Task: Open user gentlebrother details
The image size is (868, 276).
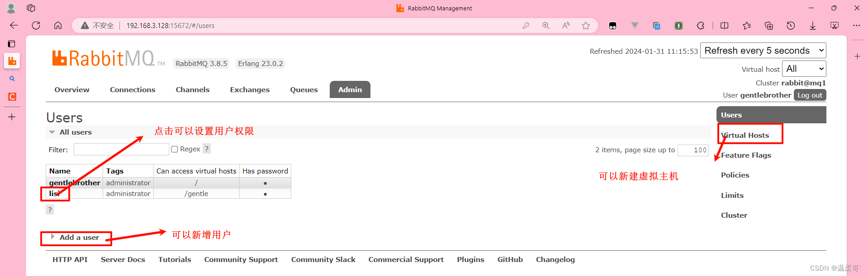Action: click(75, 183)
